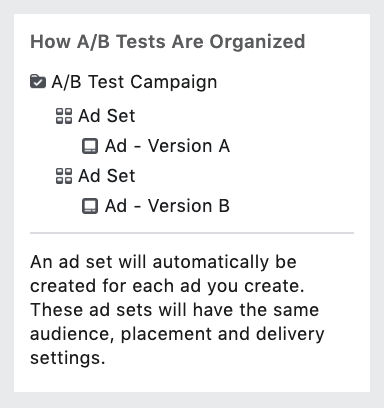This screenshot has width=384, height=408.
Task: Choose the Ad Set label containing Version A
Action: click(107, 116)
